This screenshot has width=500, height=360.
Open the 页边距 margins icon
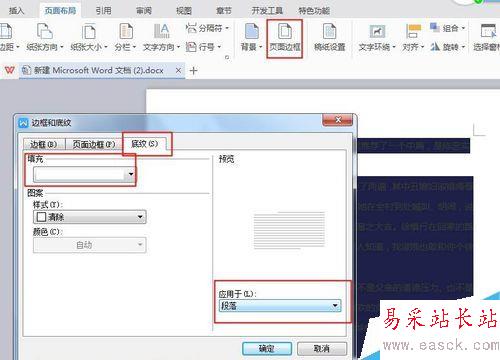tap(6, 31)
